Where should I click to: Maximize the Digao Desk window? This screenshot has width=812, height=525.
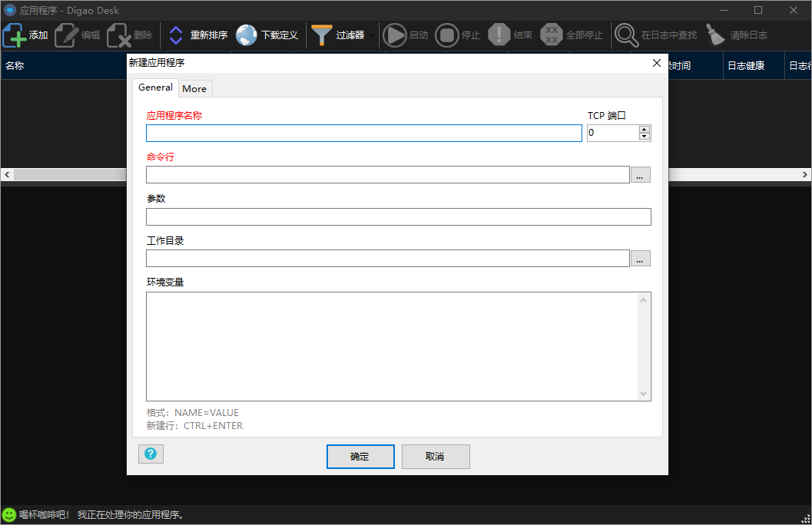tap(758, 10)
